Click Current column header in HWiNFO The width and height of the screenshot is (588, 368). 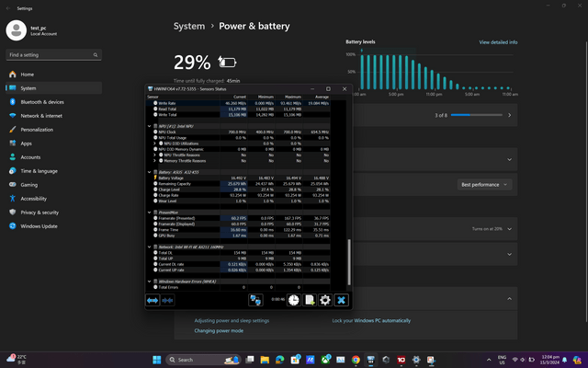click(x=240, y=97)
